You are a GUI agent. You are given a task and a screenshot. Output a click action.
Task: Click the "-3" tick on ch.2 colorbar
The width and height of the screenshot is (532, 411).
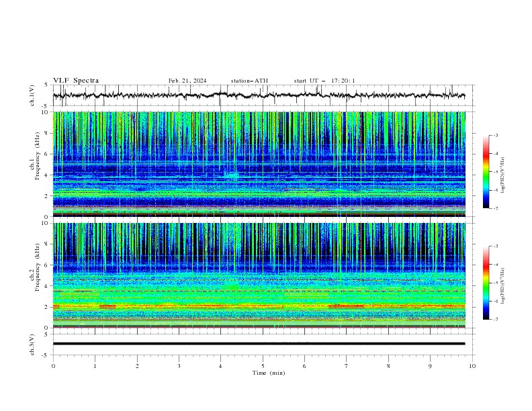(x=495, y=246)
